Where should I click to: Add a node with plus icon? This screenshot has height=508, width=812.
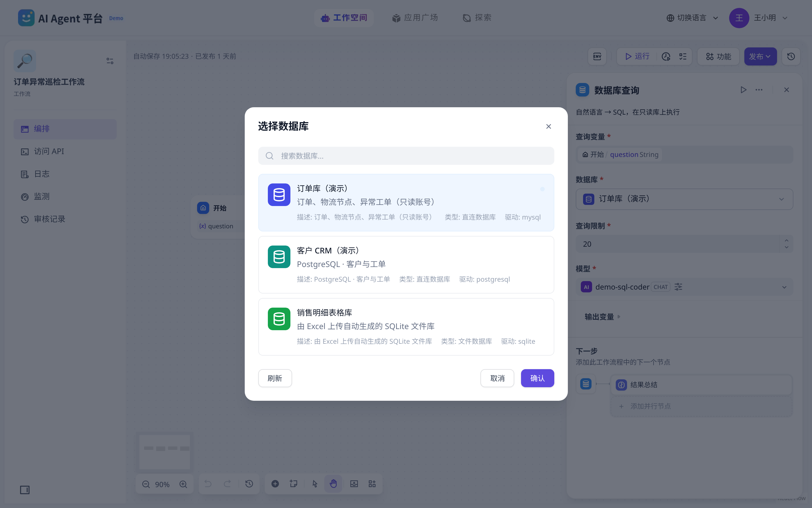coord(275,484)
